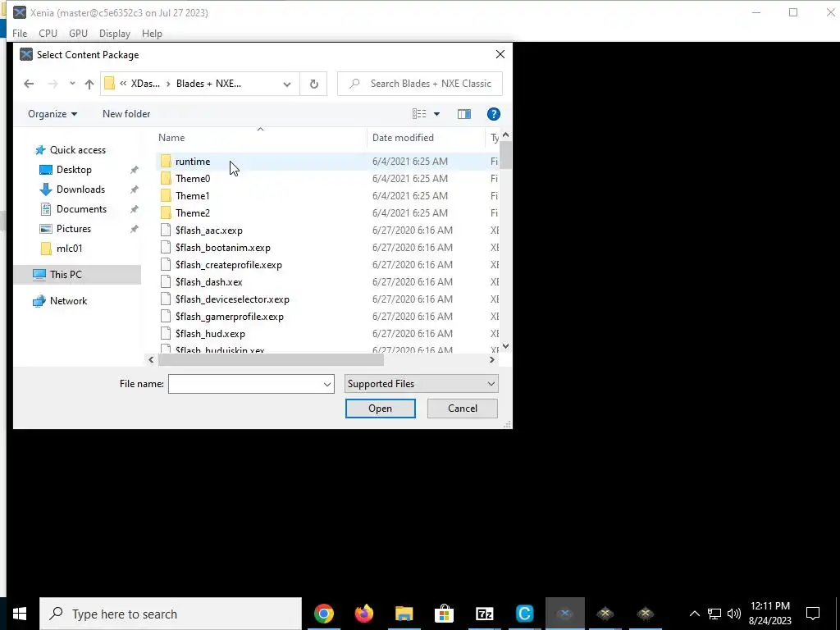
Task: Select This PC in navigation pane
Action: tap(66, 274)
